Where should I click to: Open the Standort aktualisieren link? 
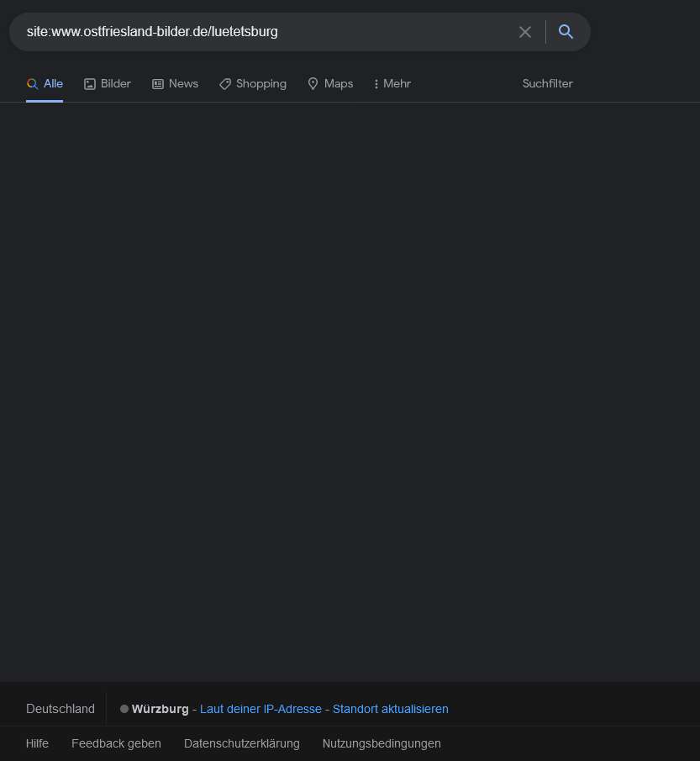[390, 709]
